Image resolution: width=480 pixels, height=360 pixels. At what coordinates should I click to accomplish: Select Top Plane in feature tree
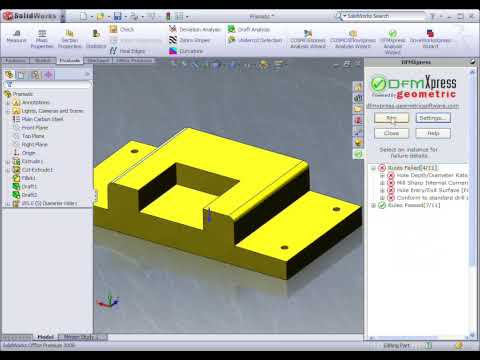[29, 136]
